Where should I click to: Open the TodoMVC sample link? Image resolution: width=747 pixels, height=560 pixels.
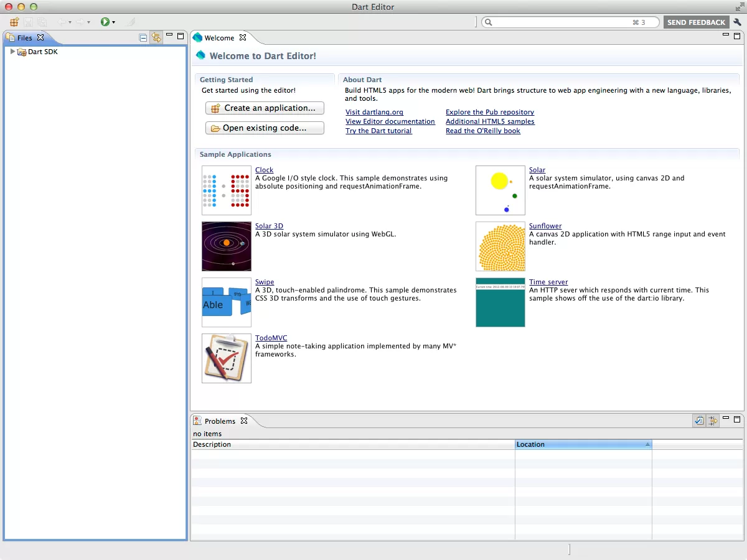click(x=271, y=338)
